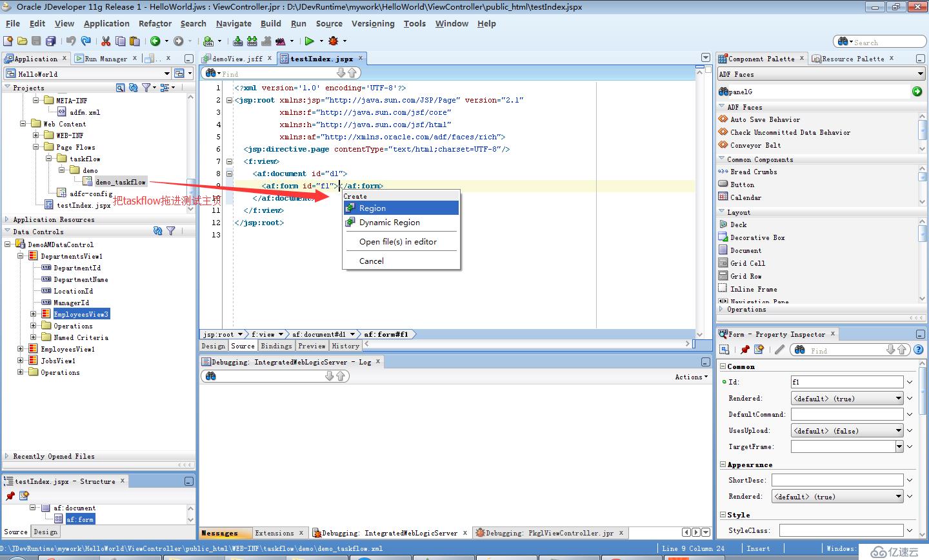Click the red pin icon in Structure panel
Screen dimensions: 929x560
pos(10,495)
